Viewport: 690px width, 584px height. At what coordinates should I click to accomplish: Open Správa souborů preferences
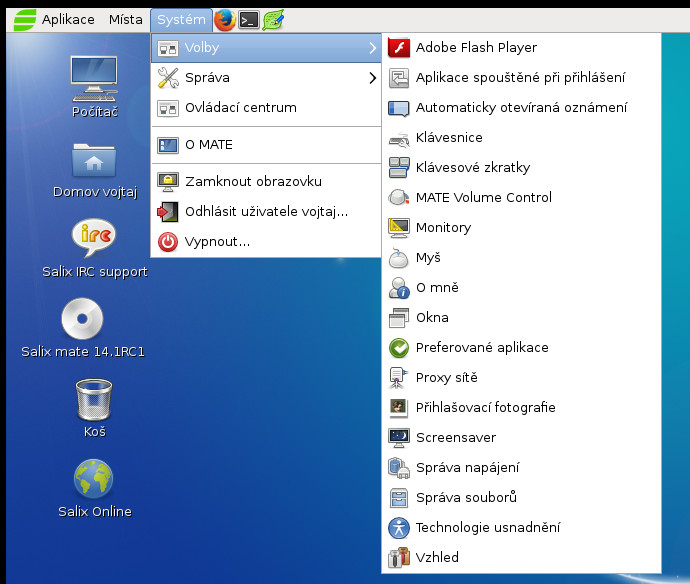click(521, 498)
